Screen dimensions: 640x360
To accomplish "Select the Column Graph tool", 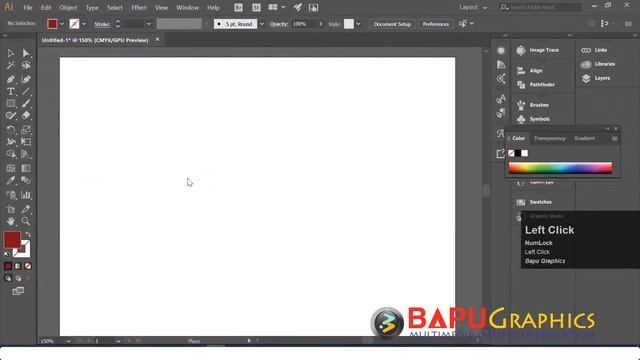I will 26,195.
